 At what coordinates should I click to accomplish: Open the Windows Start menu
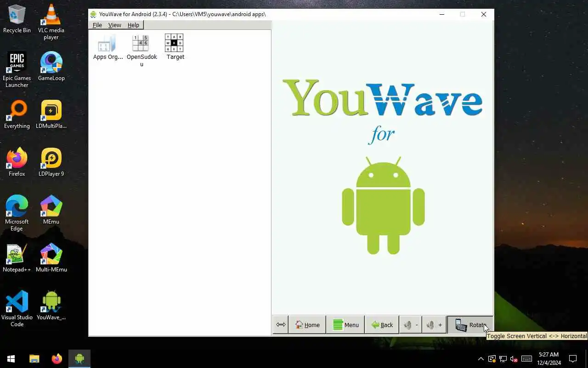11,359
